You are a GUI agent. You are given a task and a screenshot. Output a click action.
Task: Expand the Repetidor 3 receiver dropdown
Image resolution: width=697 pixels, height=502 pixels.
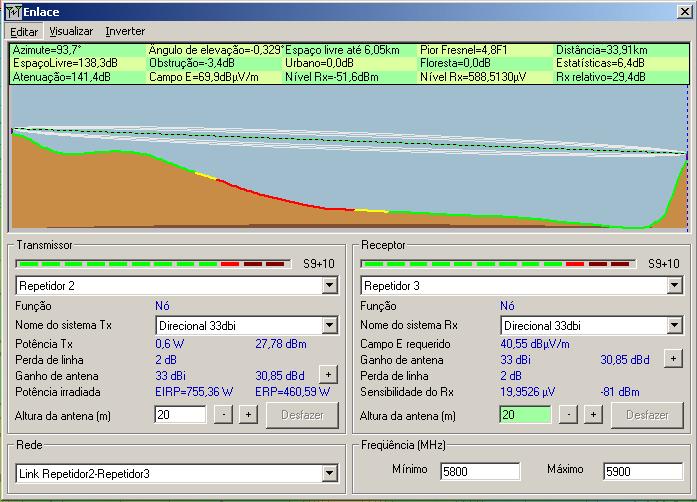675,286
